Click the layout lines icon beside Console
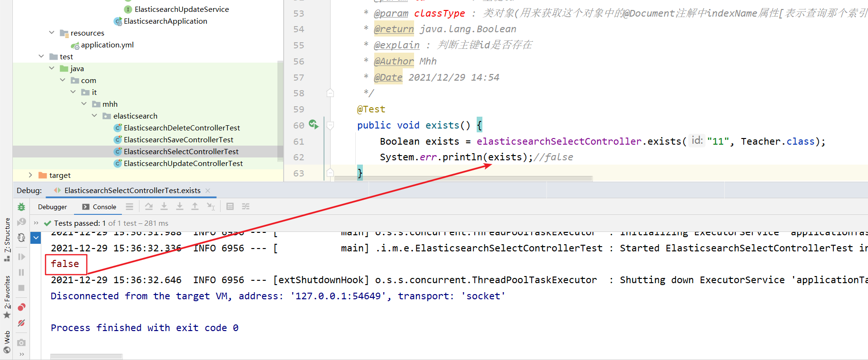The height and width of the screenshot is (360, 868). click(129, 206)
